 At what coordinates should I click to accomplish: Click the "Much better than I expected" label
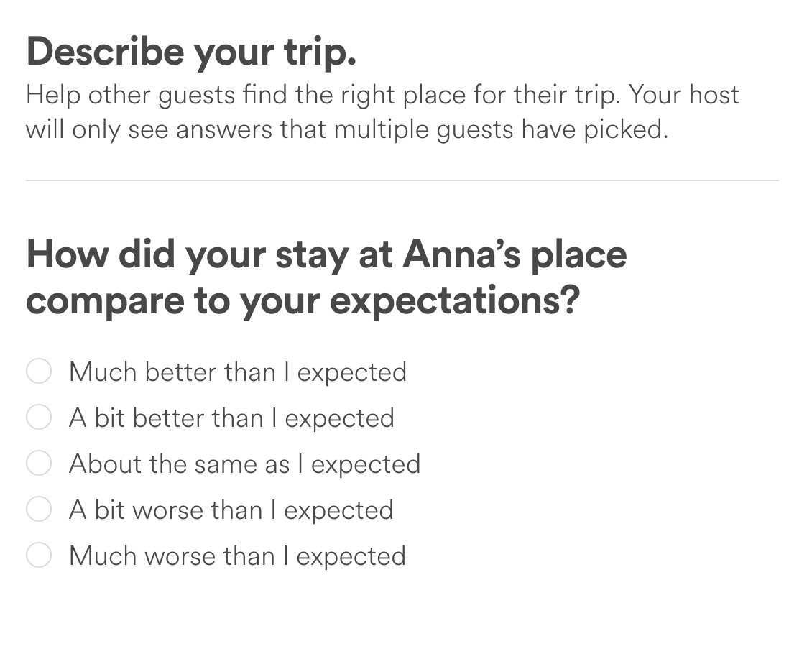coord(237,372)
